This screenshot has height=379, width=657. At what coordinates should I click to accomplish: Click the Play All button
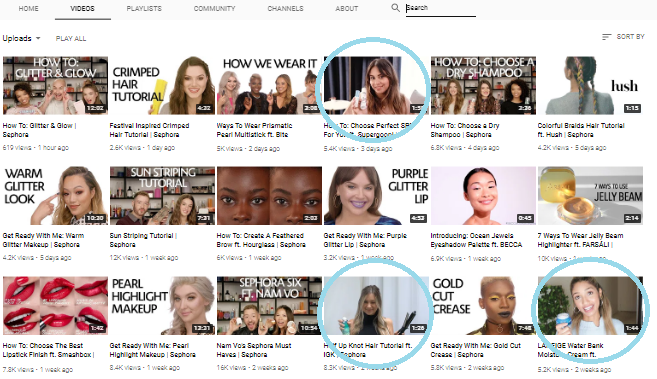coord(71,39)
